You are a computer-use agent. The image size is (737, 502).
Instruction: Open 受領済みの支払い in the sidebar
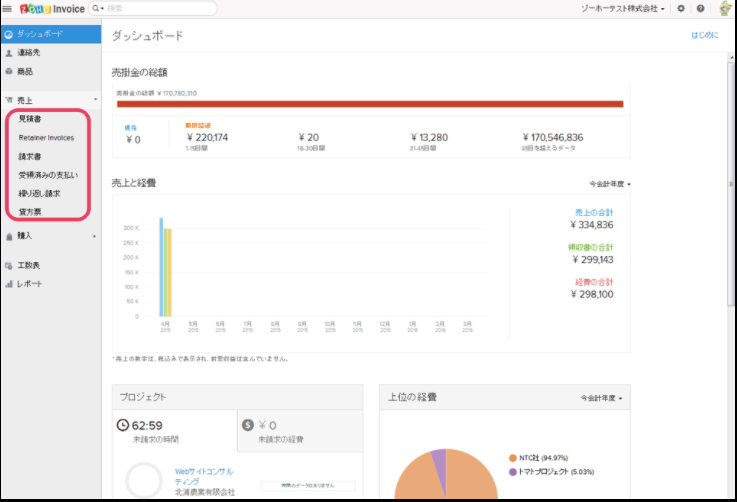48,175
